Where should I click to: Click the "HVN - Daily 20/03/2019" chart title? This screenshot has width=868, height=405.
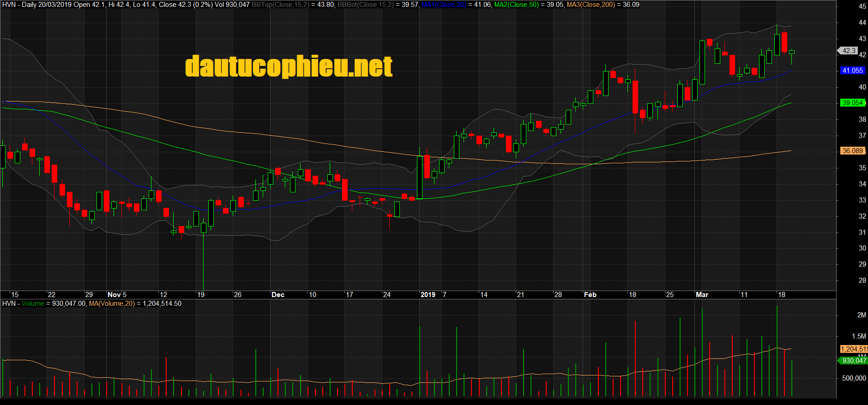37,5
